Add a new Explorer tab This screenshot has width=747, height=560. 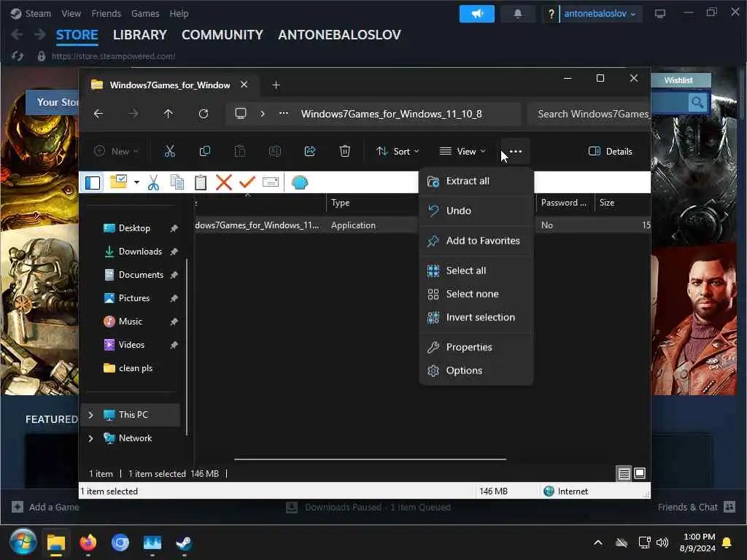[276, 85]
